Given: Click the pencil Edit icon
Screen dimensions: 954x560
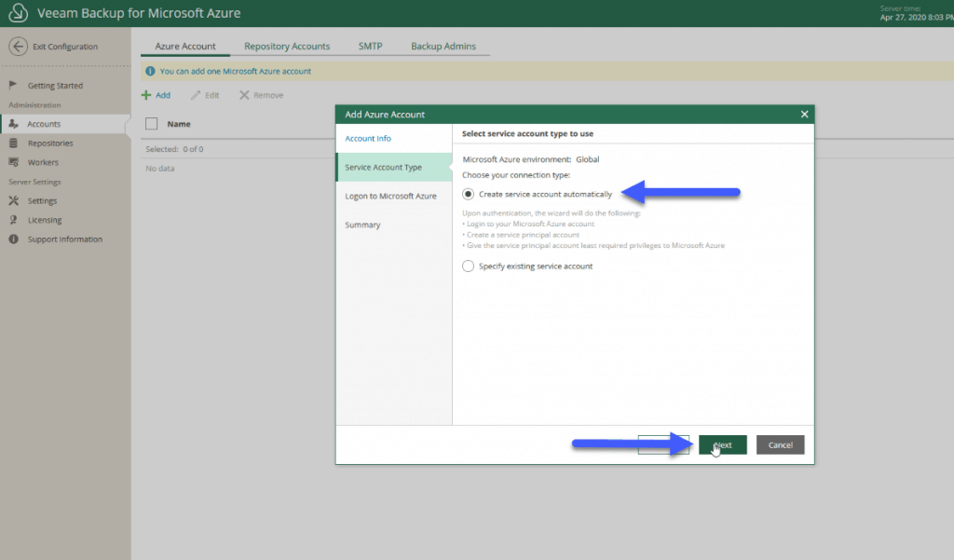Looking at the screenshot, I should coord(196,95).
